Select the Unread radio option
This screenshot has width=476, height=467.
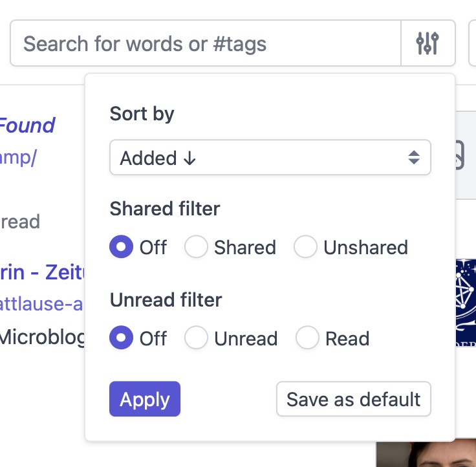(196, 338)
